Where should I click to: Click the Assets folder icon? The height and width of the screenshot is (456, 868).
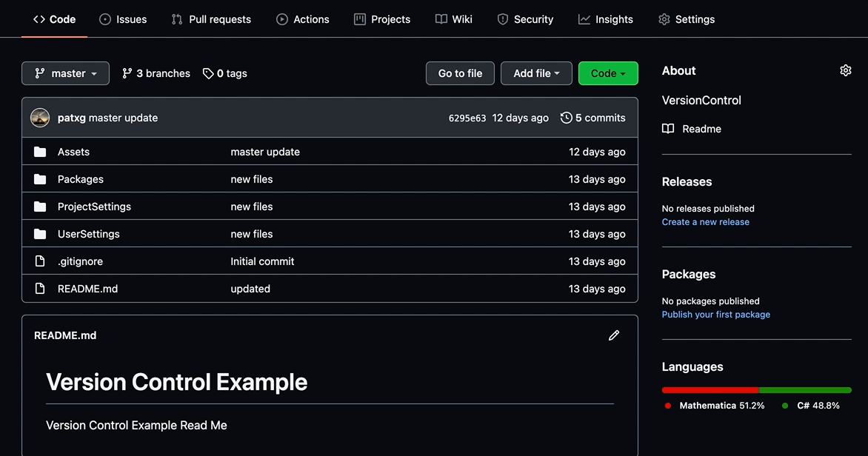coord(40,152)
